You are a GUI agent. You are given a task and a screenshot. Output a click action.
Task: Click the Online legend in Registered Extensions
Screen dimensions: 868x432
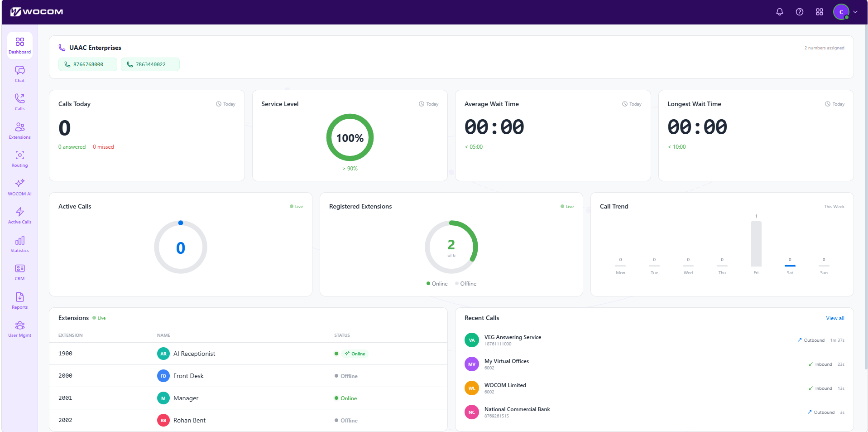pyautogui.click(x=437, y=284)
